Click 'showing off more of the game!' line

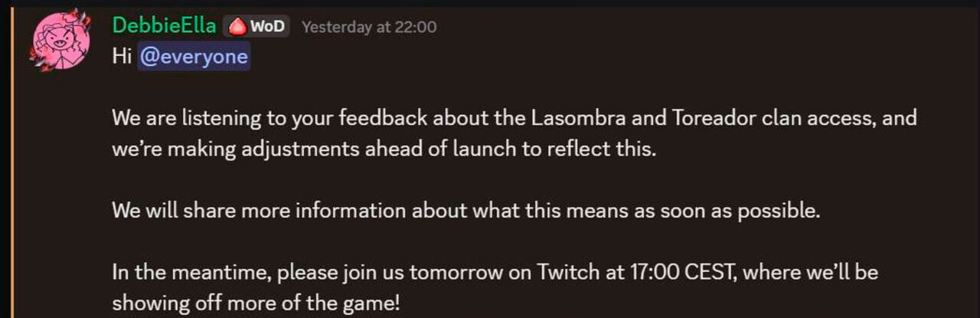click(256, 302)
